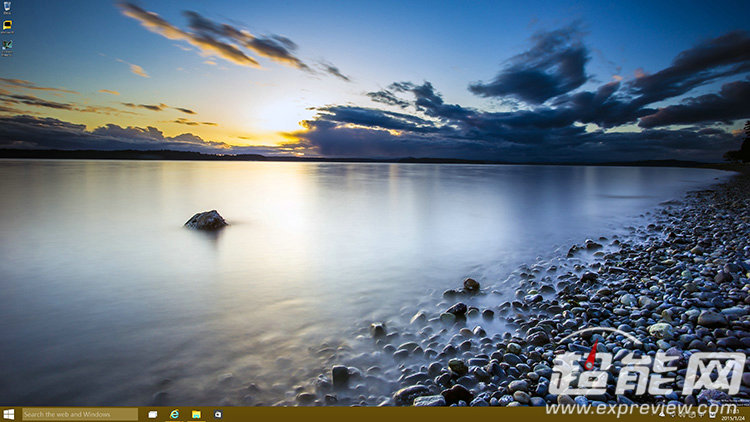Open the Windows Start menu
Screen dimensions: 750x422
pos(8,414)
